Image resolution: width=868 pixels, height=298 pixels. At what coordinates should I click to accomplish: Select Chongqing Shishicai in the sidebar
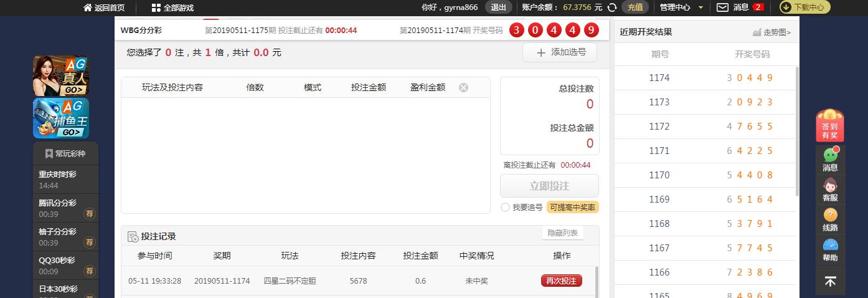tap(57, 175)
